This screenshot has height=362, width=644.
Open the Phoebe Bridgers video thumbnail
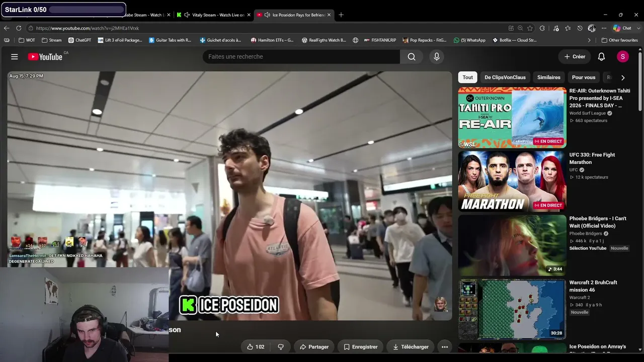(x=512, y=245)
